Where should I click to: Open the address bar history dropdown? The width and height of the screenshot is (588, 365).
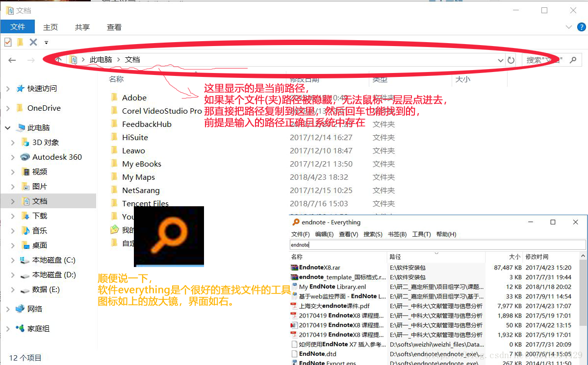(x=500, y=60)
